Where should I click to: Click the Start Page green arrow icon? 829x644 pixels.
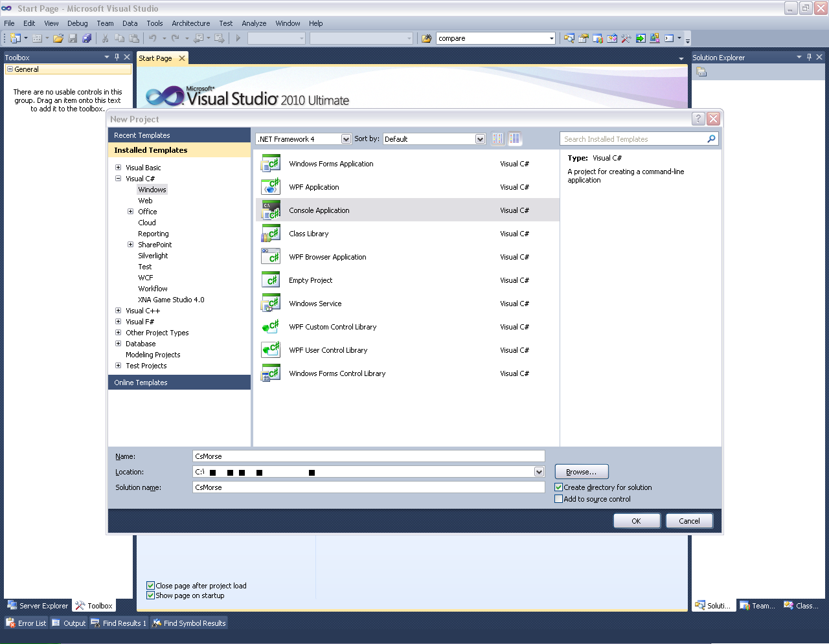(x=641, y=38)
